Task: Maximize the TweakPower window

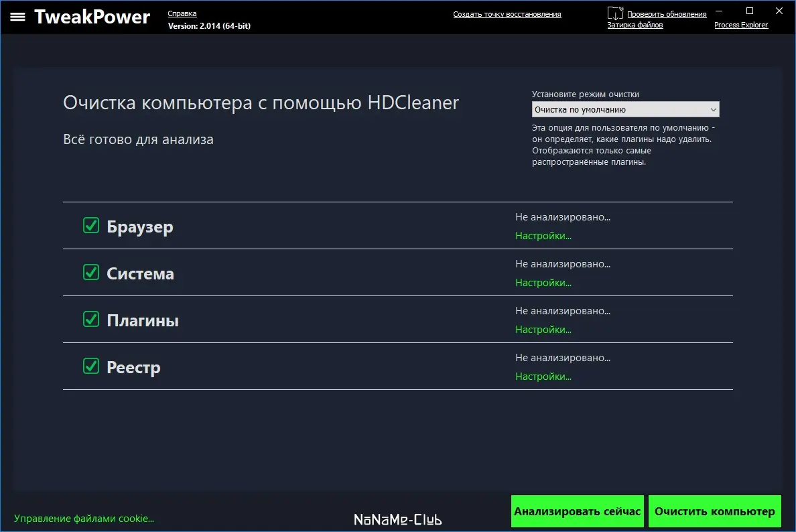Action: pos(749,11)
